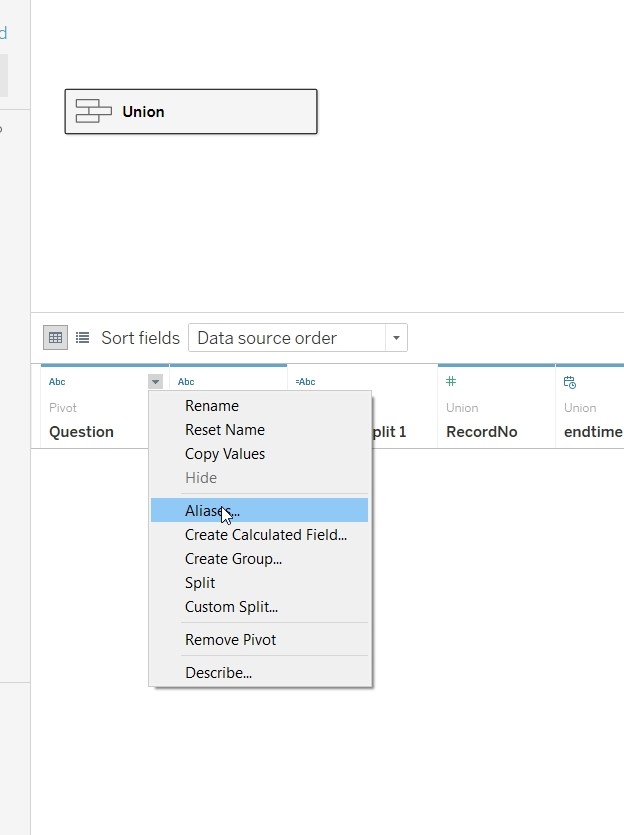Click the Abc data type icon on Question column
Viewport: 624px width, 835px height.
pos(57,382)
